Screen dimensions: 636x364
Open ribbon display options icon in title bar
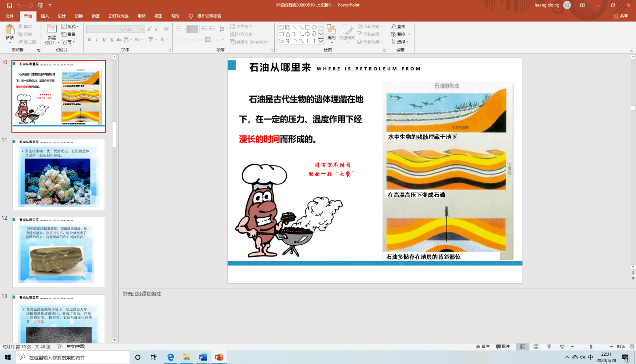coord(582,5)
